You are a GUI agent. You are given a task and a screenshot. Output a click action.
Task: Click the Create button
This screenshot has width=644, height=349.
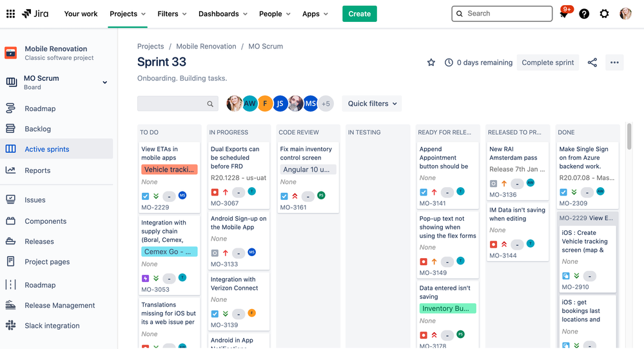tap(359, 14)
